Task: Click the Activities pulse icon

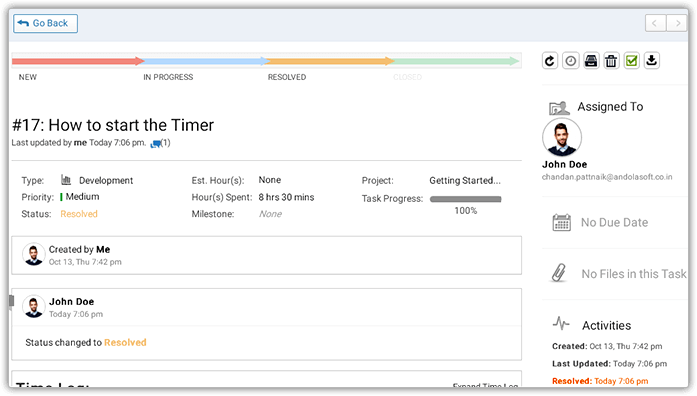Action: [561, 323]
